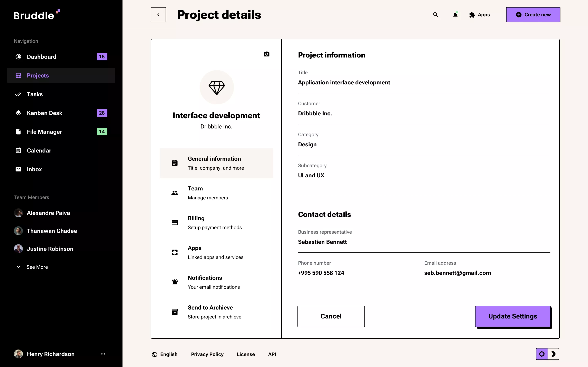Image resolution: width=588 pixels, height=367 pixels.
Task: Open the Privacy Policy link
Action: [207, 354]
